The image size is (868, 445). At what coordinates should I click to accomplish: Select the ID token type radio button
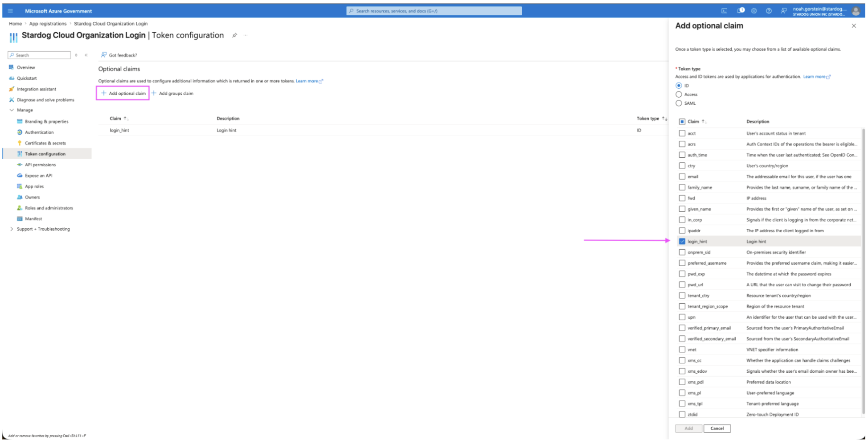coord(679,86)
